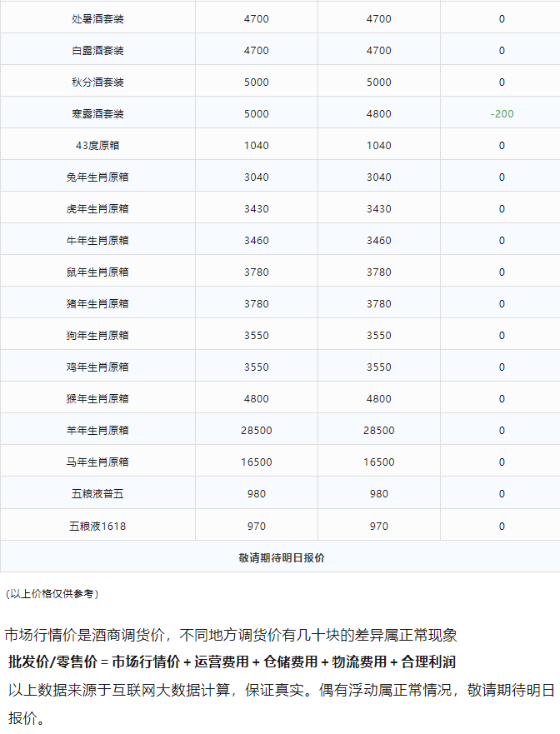Click the change value 0 in 五粮液1618 row
The width and height of the screenshot is (560, 734).
click(x=502, y=527)
